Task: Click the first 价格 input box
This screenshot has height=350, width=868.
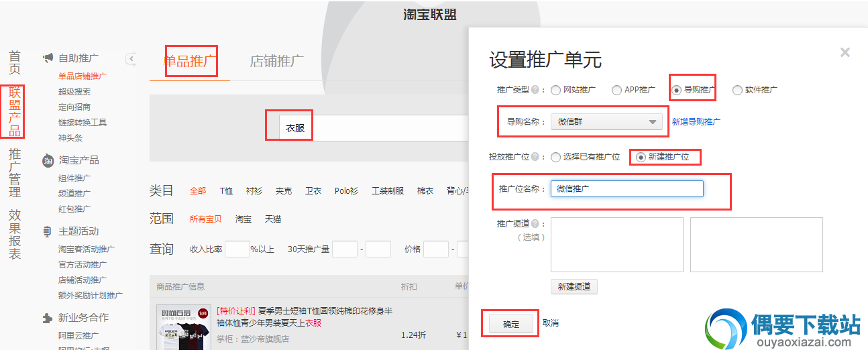Action: pos(436,249)
